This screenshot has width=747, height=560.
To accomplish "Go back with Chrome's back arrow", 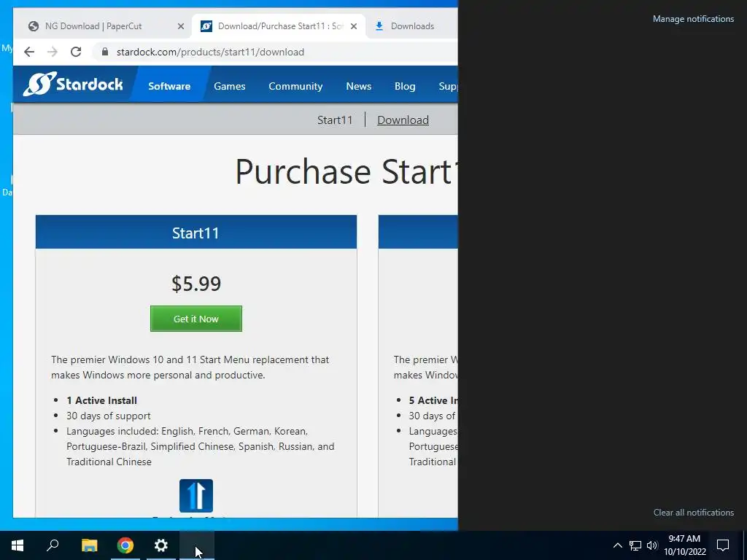I will [x=29, y=52].
